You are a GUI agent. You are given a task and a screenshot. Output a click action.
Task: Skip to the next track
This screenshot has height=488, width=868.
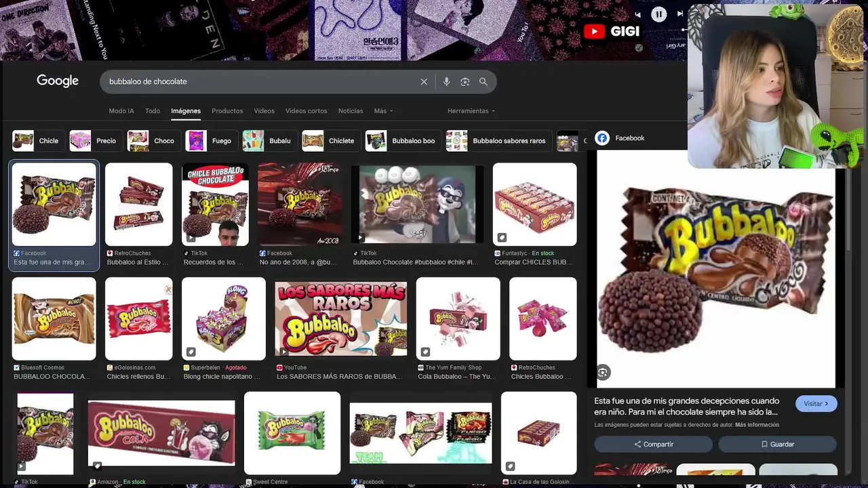pos(680,14)
